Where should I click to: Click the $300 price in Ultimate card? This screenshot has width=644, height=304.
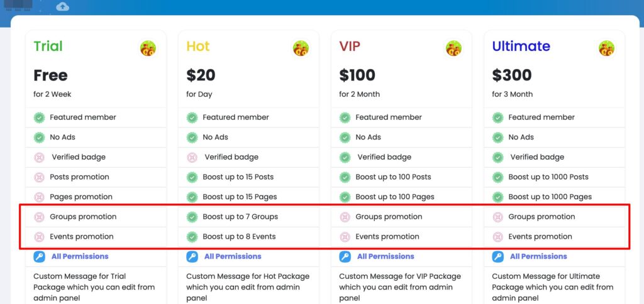click(511, 76)
